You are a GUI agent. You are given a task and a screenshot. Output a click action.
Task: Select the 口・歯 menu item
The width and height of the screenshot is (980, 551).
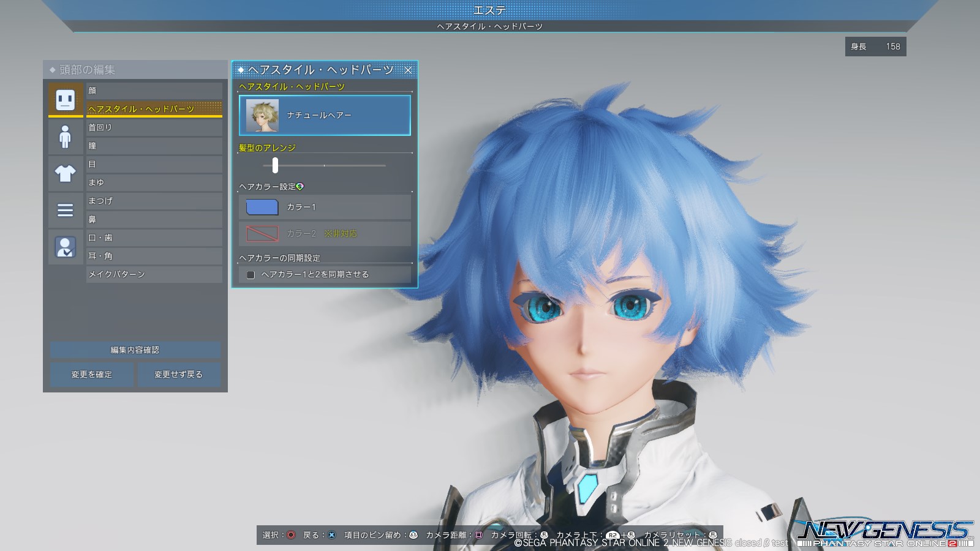[154, 238]
